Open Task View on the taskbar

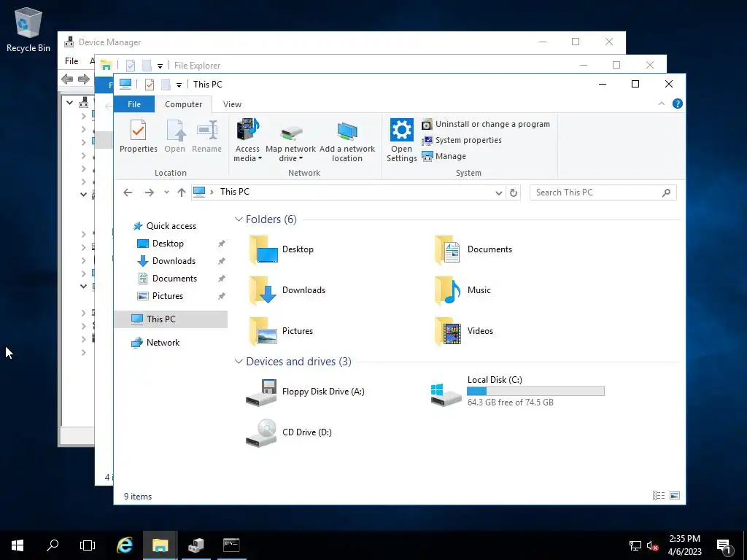point(88,545)
